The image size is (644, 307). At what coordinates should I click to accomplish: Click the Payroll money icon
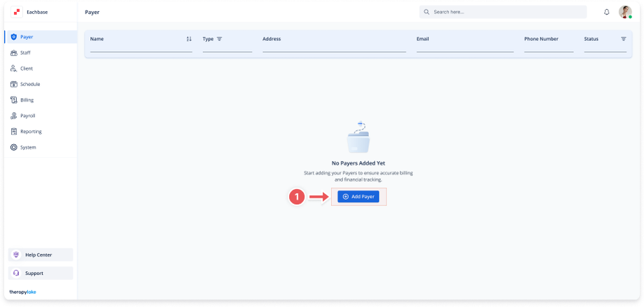(13, 116)
